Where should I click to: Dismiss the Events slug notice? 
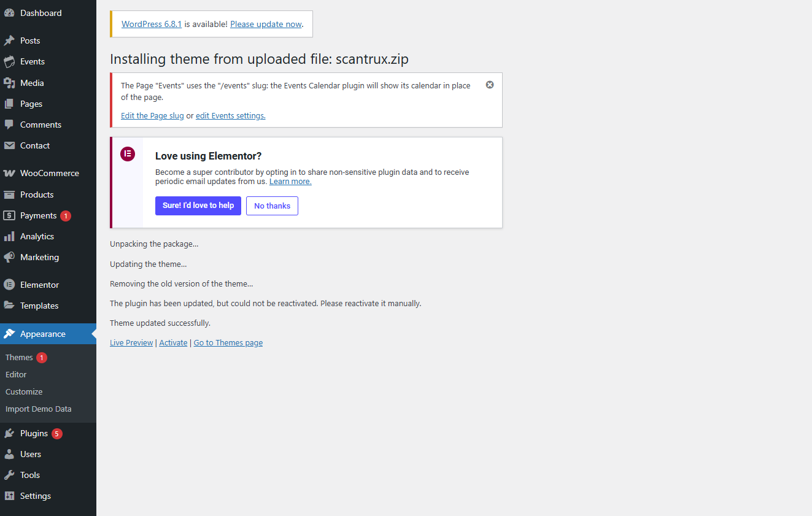[x=490, y=85]
